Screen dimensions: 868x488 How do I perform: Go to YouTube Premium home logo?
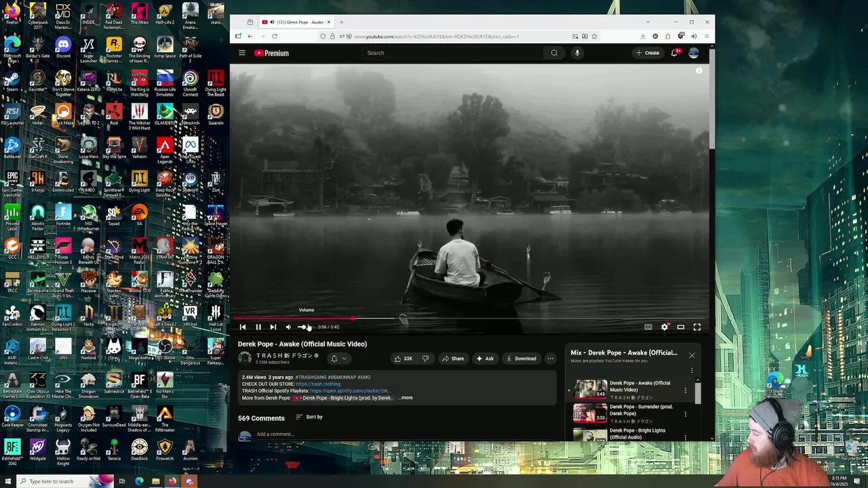271,53
